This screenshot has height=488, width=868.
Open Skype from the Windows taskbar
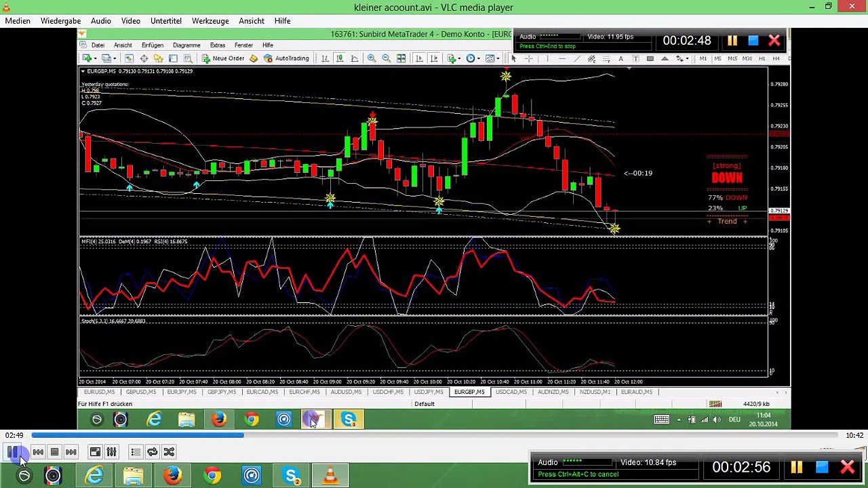coord(292,476)
